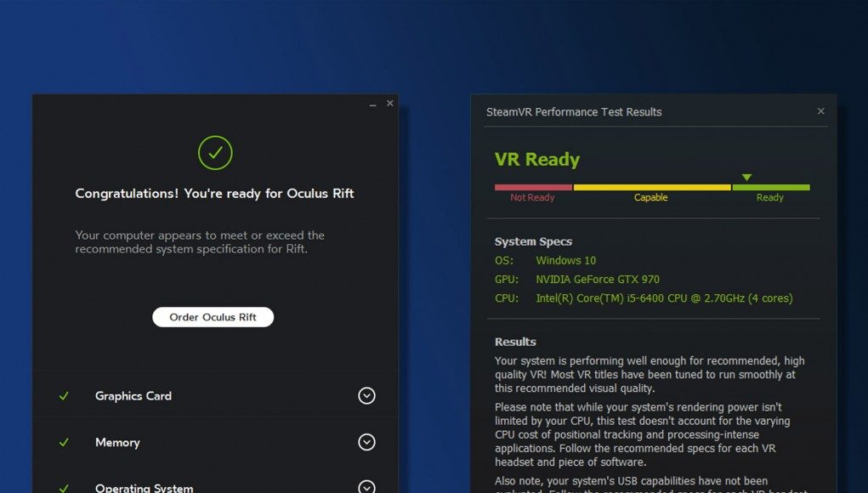This screenshot has height=493, width=868.
Task: Click the Order Oculus Rift button
Action: pos(213,316)
